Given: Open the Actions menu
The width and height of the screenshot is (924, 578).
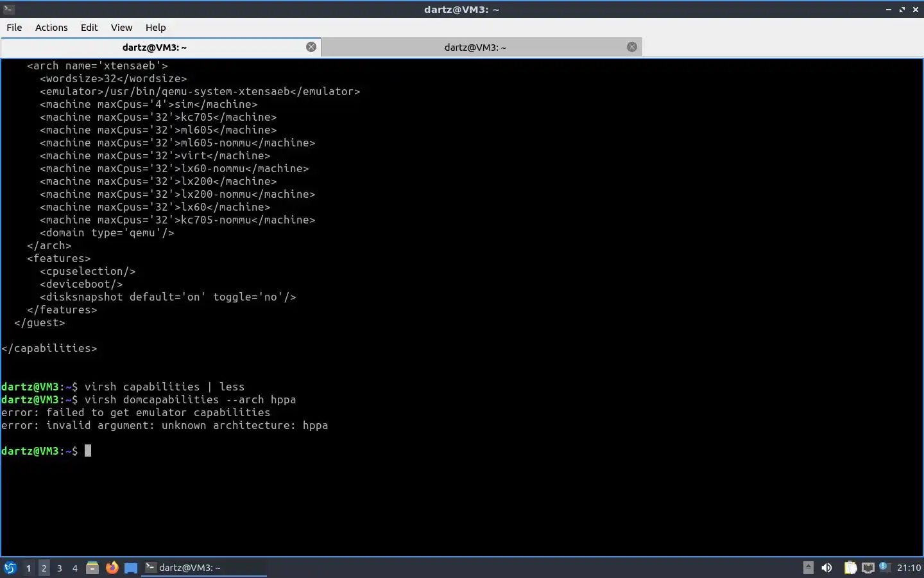Looking at the screenshot, I should coord(51,28).
